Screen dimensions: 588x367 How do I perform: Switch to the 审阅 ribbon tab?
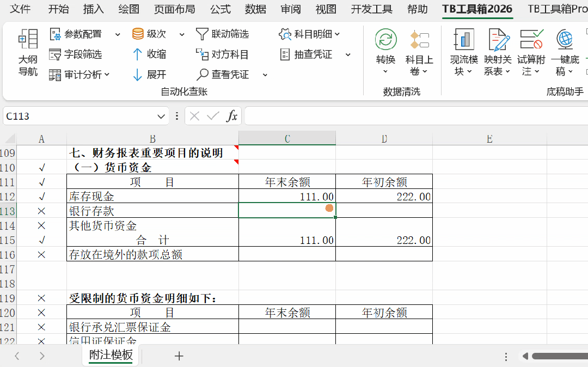291,9
